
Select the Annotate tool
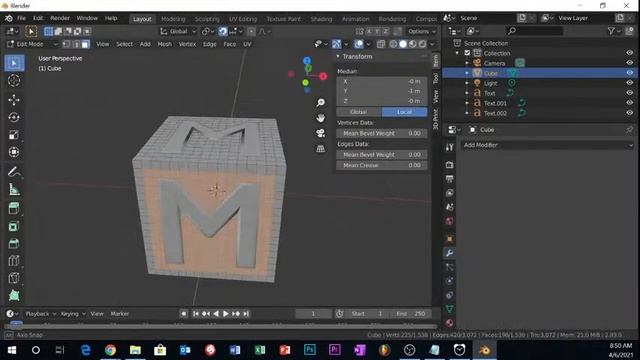[14, 172]
